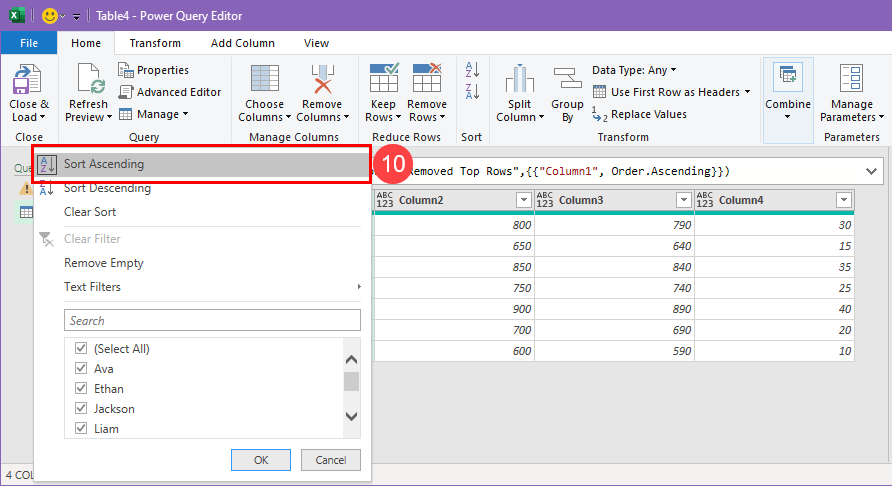892x486 pixels.
Task: Click the Remove Columns icon
Action: click(323, 79)
